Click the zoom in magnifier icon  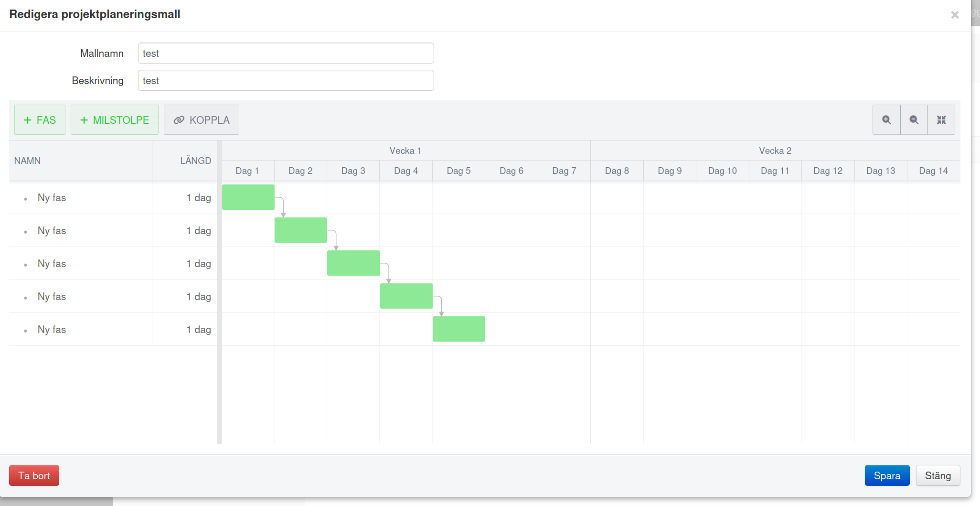(886, 120)
